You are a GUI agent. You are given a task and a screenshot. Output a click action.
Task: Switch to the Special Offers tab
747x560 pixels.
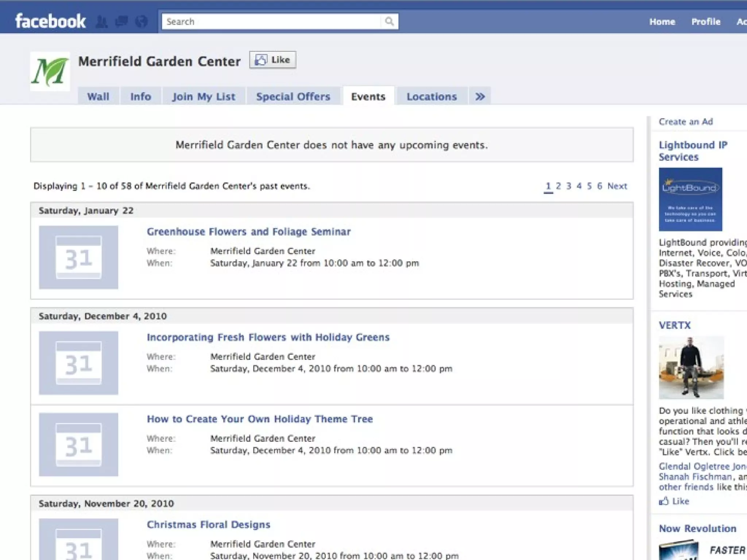[293, 97]
